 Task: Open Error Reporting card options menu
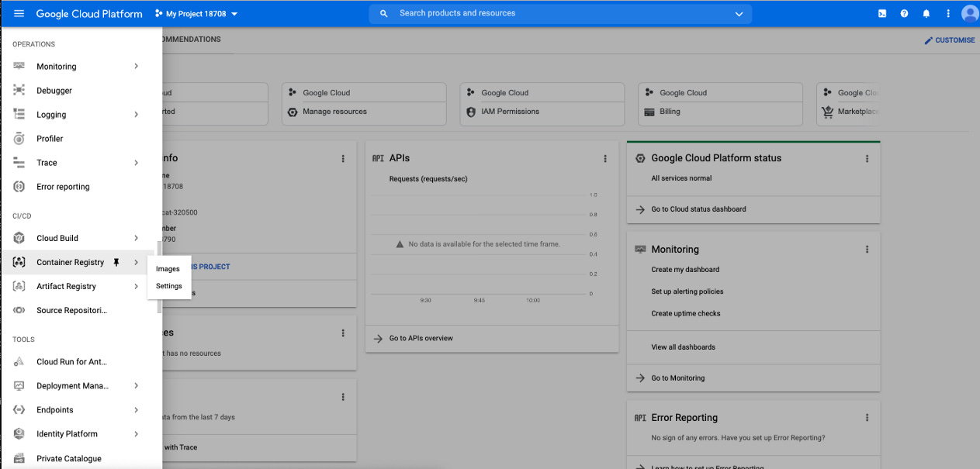click(x=867, y=418)
